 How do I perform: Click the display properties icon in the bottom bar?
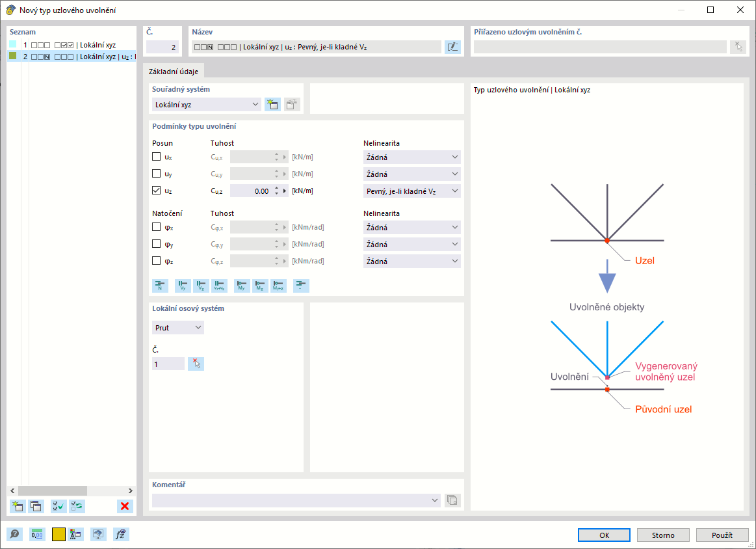(75, 534)
